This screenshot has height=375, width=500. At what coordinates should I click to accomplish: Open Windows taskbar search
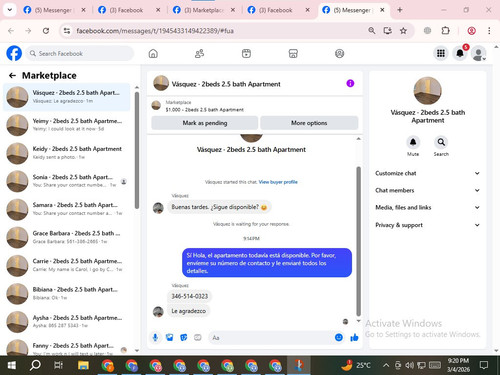tap(35, 365)
